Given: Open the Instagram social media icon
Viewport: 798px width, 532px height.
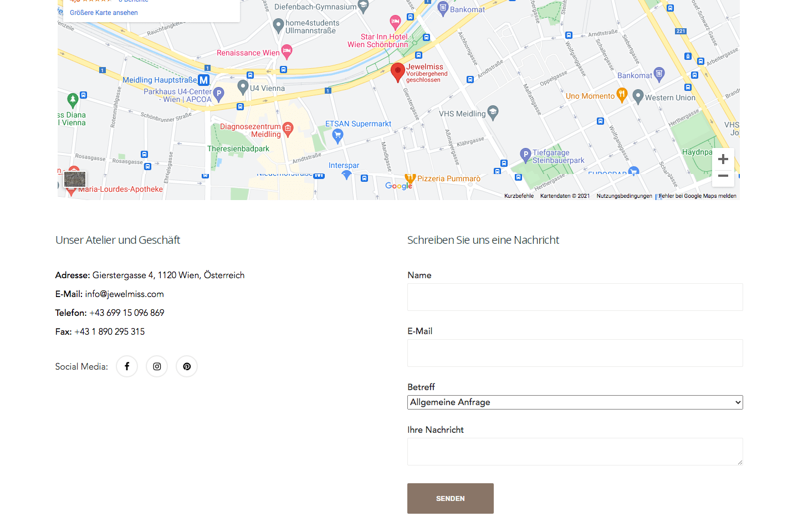Looking at the screenshot, I should coord(157,366).
